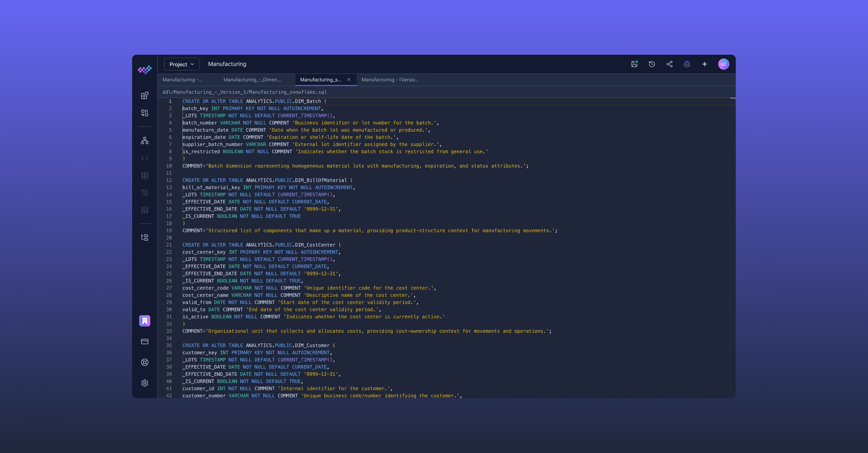
Task: Open the hierarchy diagram sidebar icon
Action: point(145,140)
